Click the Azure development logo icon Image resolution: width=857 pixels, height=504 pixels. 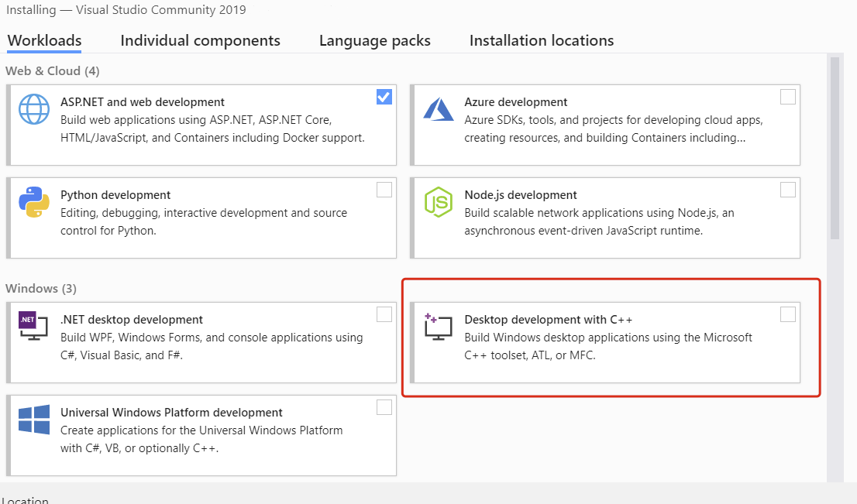(439, 109)
